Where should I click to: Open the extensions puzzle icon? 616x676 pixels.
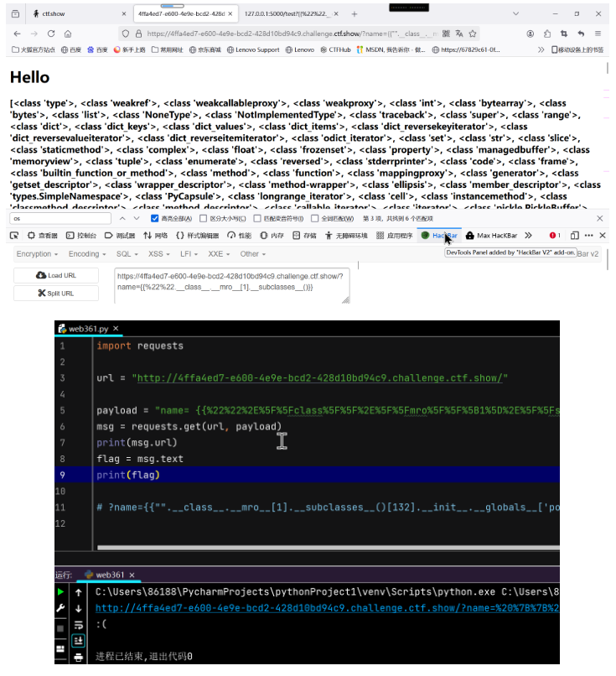click(547, 34)
